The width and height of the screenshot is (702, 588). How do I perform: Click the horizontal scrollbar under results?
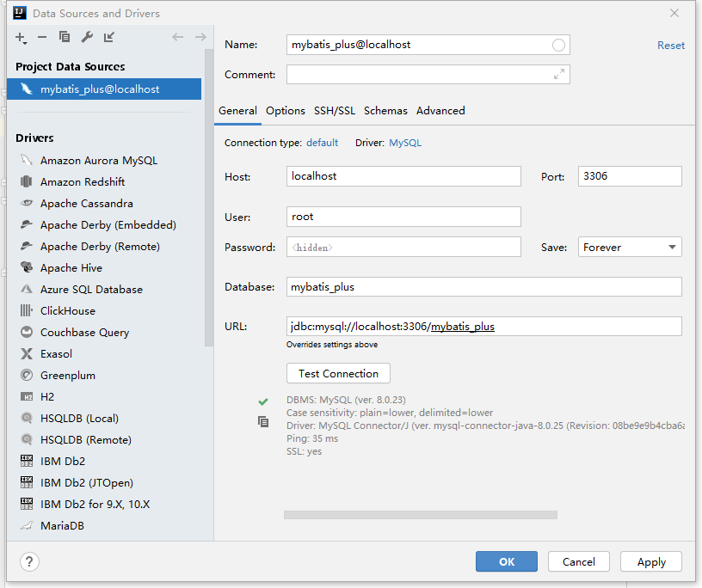(x=421, y=515)
